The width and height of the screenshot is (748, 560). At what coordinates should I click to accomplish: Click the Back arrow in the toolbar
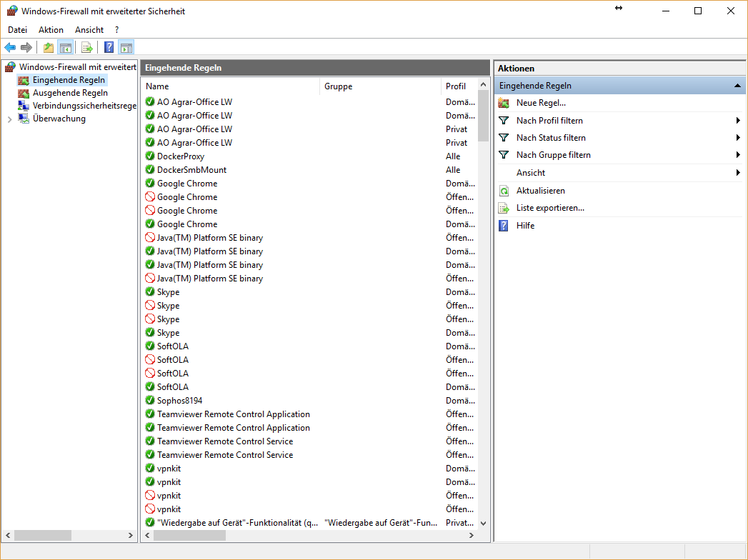point(10,48)
